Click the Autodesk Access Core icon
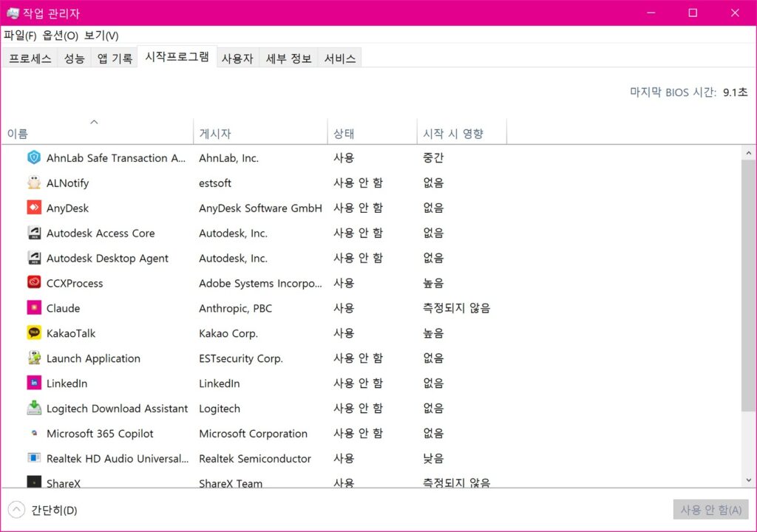This screenshot has width=757, height=532. [x=34, y=233]
